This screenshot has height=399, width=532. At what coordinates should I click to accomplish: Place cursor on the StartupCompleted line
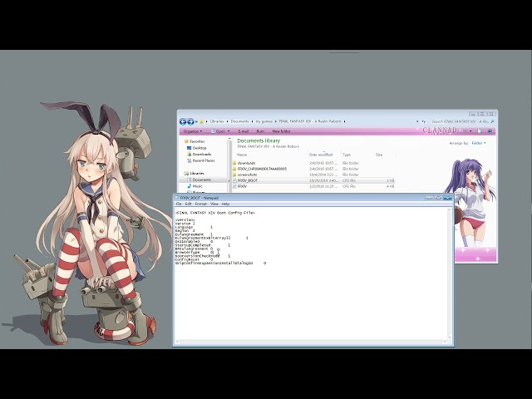tap(203, 245)
